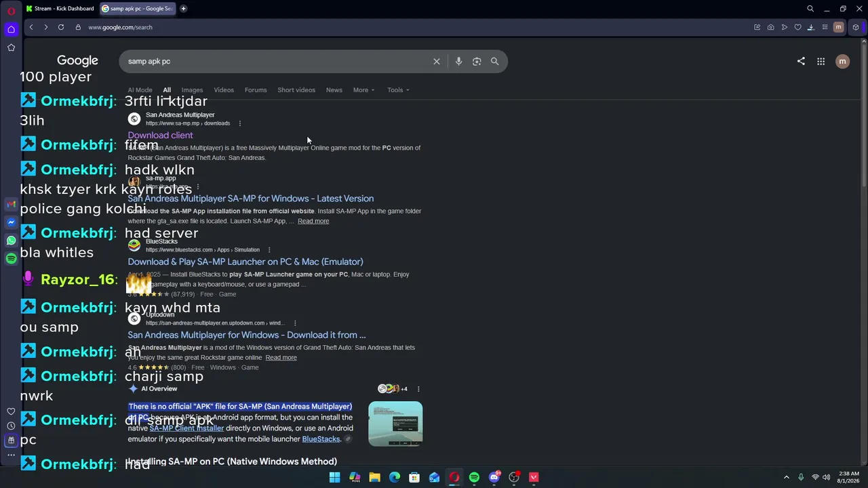Screen dimensions: 868x488
Task: Select the samp apk pc Google tab
Action: (x=137, y=9)
